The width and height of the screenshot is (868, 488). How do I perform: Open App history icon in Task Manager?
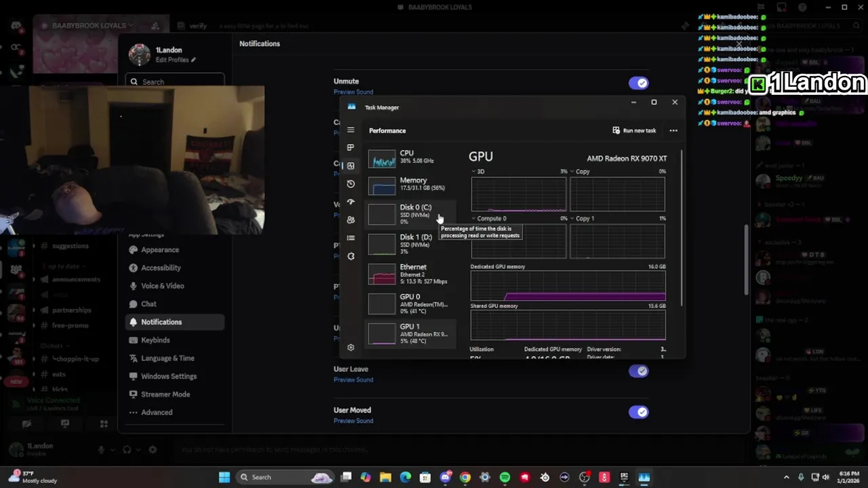coord(351,184)
